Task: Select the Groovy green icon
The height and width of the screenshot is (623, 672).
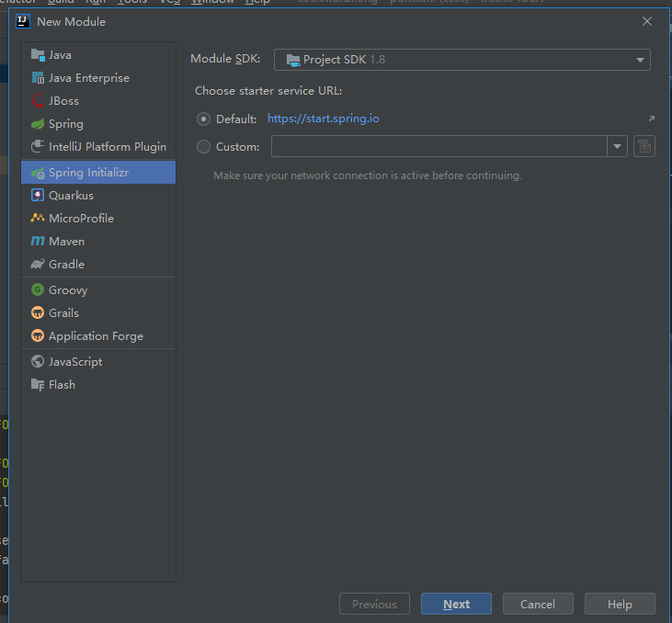Action: [38, 290]
